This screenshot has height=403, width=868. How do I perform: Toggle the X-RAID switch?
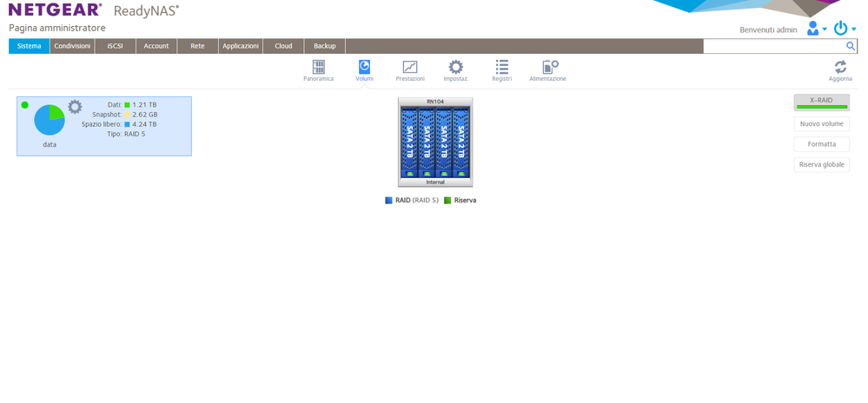[x=821, y=102]
